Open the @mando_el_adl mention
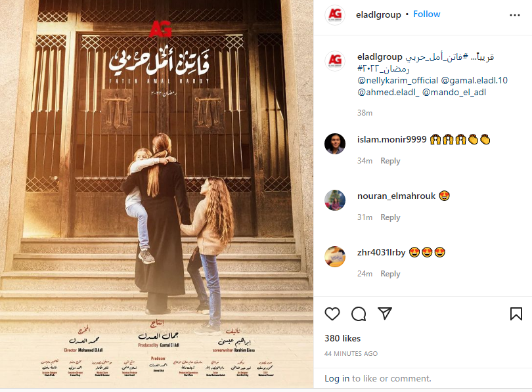 454,92
